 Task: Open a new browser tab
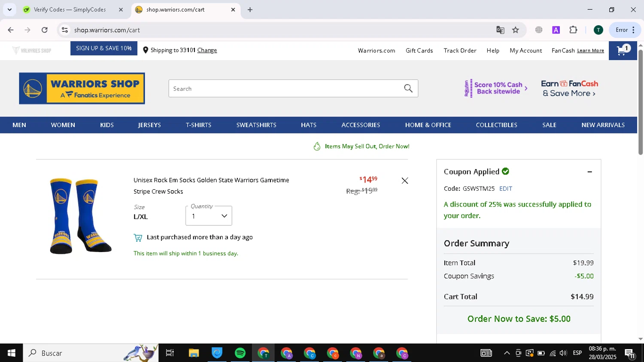point(250,9)
